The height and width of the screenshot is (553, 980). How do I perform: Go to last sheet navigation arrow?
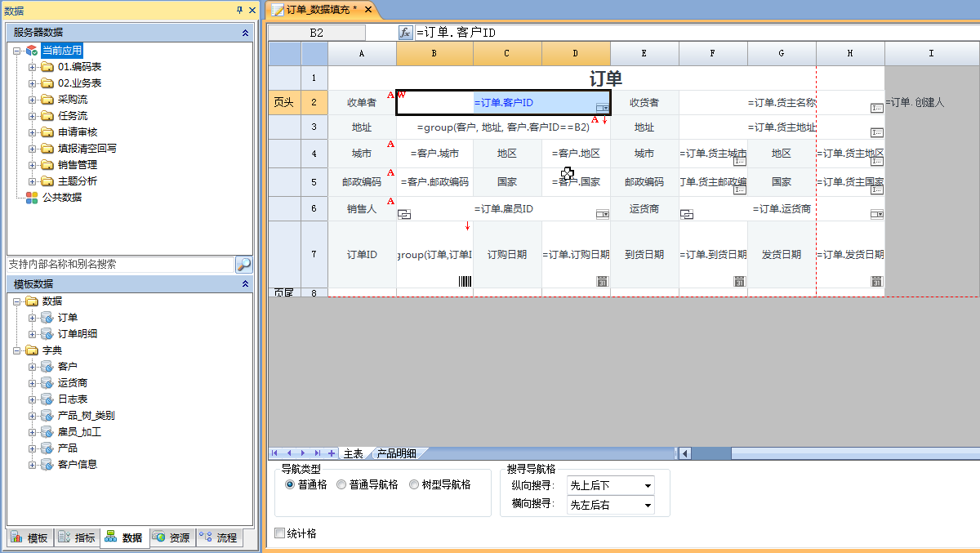point(317,453)
